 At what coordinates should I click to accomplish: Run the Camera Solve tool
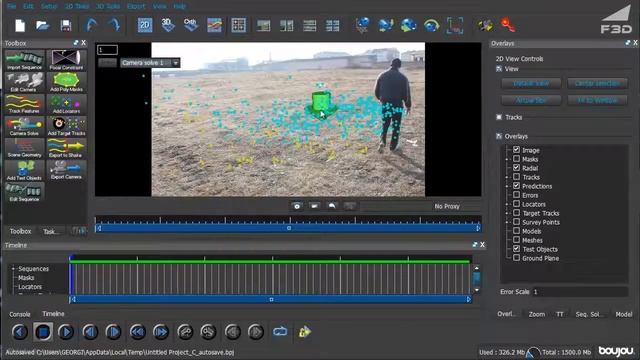click(x=24, y=126)
